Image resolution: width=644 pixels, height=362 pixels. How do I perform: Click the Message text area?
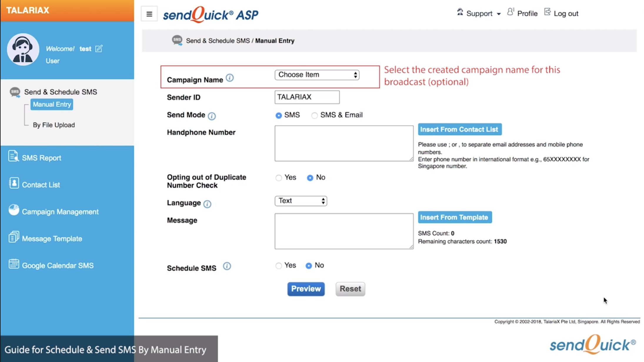(344, 231)
